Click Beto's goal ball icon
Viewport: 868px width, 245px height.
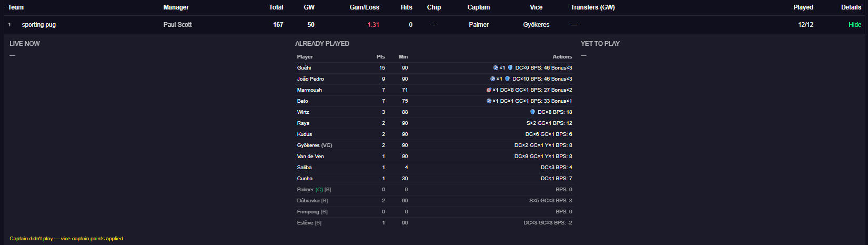tap(489, 101)
